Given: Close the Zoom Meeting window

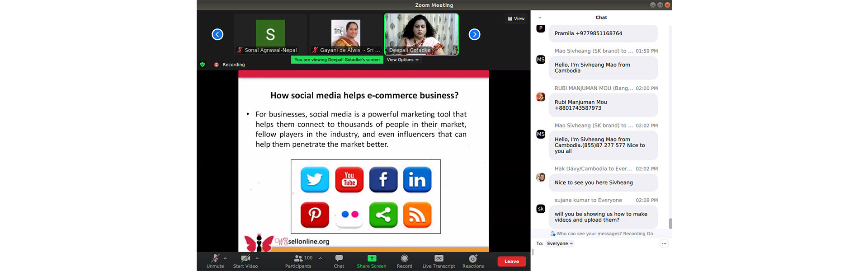Looking at the screenshot, I should (x=667, y=5).
